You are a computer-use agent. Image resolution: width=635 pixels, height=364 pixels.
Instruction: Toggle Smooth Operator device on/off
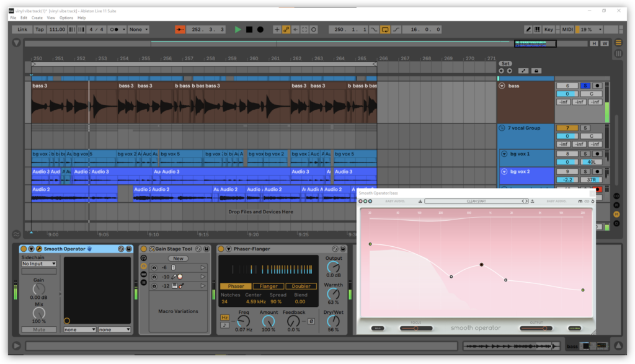click(x=24, y=249)
